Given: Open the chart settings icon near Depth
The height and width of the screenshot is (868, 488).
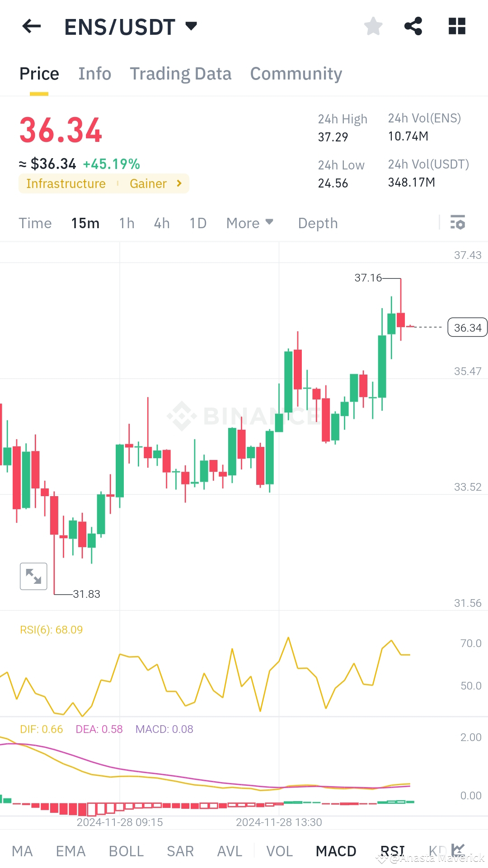Looking at the screenshot, I should coord(458,223).
